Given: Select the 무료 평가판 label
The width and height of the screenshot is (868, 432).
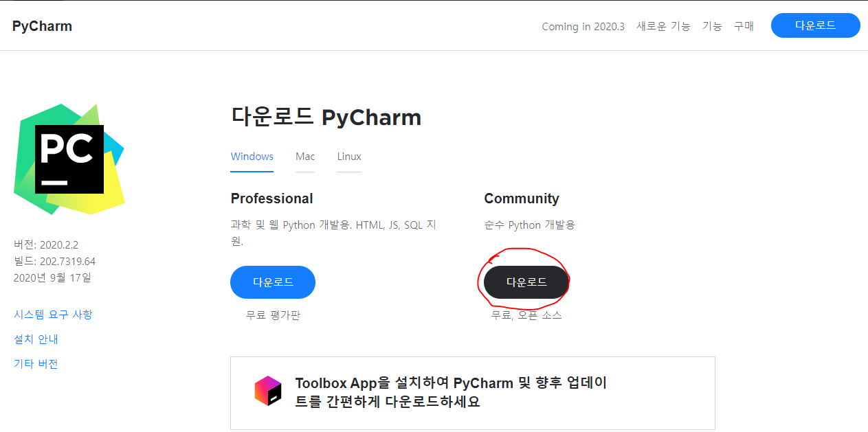Looking at the screenshot, I should click(273, 315).
